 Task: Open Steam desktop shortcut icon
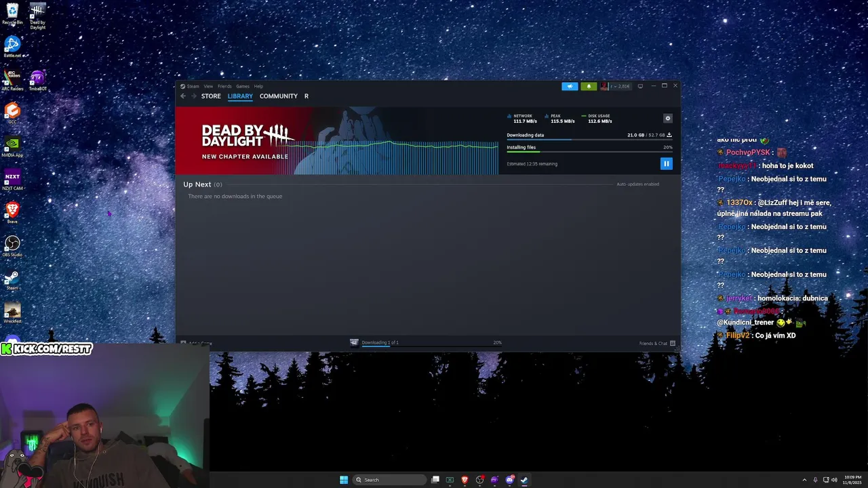(x=12, y=279)
